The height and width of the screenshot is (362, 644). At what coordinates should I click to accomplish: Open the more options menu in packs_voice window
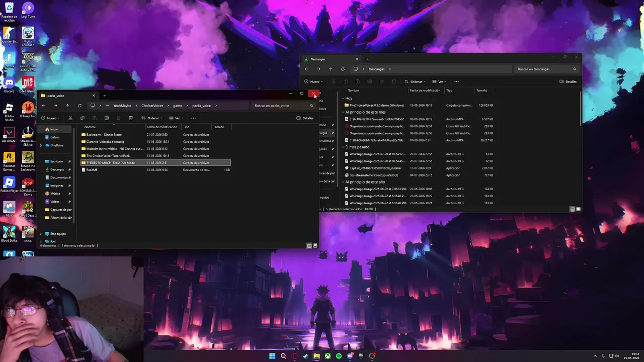(x=193, y=118)
